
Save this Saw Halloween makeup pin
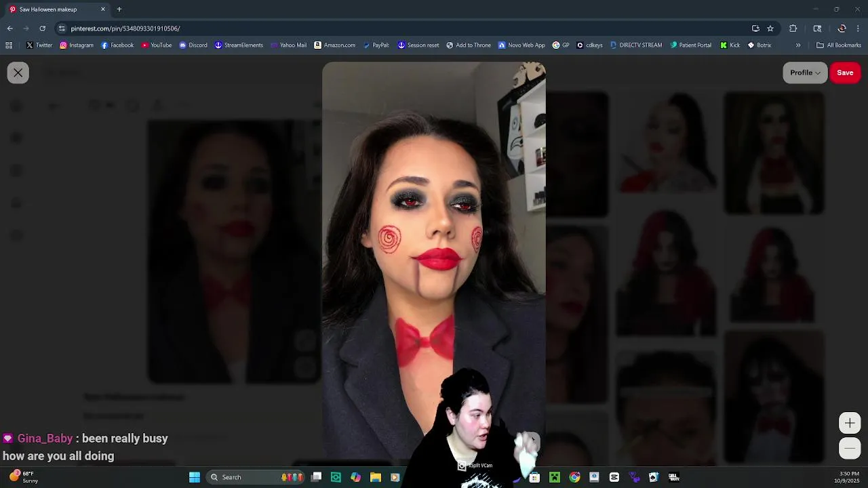pyautogui.click(x=845, y=73)
